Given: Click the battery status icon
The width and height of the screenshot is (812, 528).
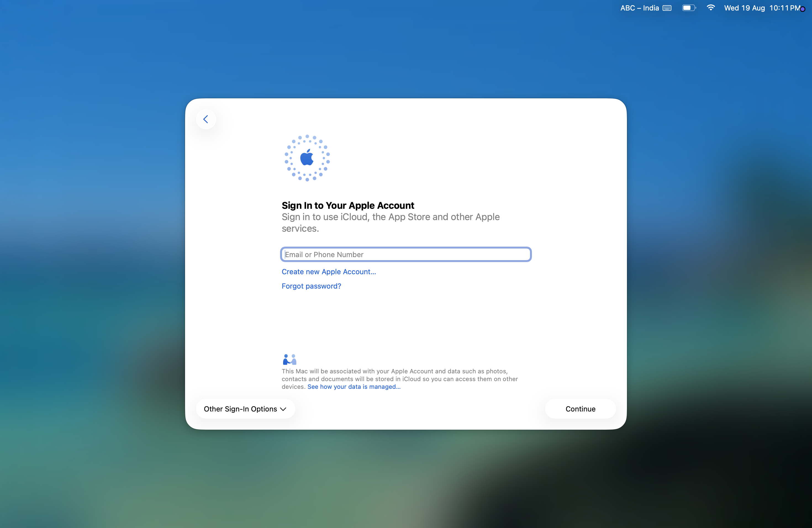Looking at the screenshot, I should click(x=689, y=8).
